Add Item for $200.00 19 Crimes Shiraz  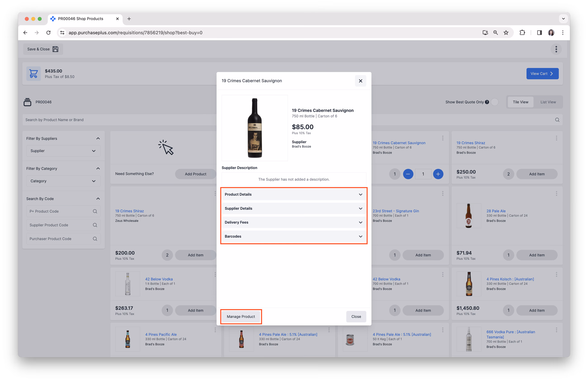click(x=195, y=255)
